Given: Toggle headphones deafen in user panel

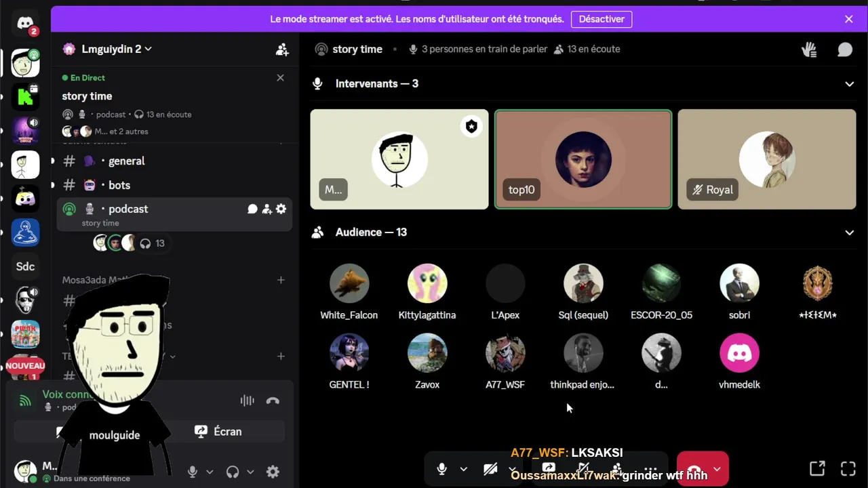Looking at the screenshot, I should point(233,472).
